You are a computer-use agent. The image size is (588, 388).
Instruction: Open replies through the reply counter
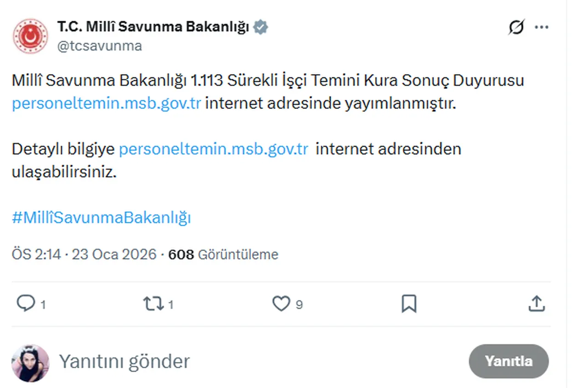(x=43, y=303)
